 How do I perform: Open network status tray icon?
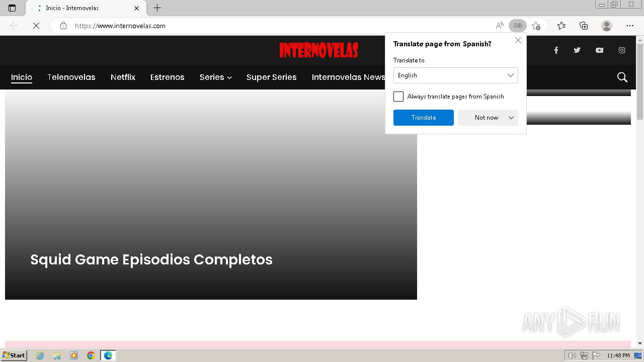584,355
